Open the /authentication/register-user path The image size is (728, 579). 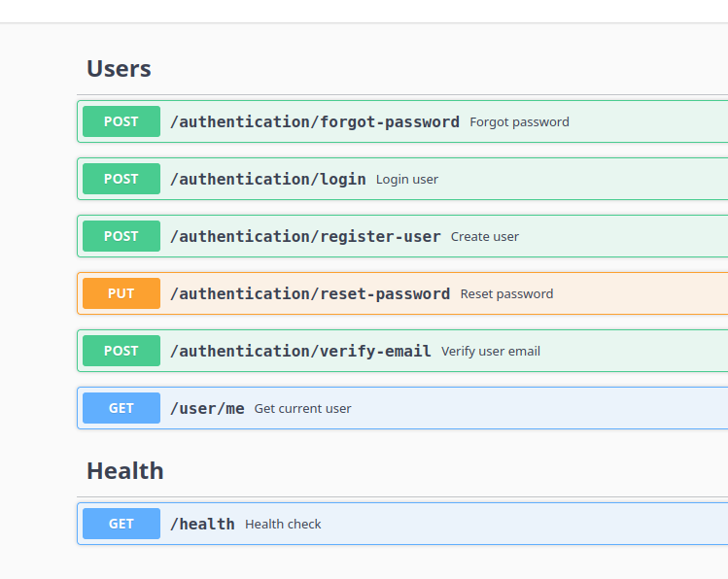pyautogui.click(x=305, y=237)
